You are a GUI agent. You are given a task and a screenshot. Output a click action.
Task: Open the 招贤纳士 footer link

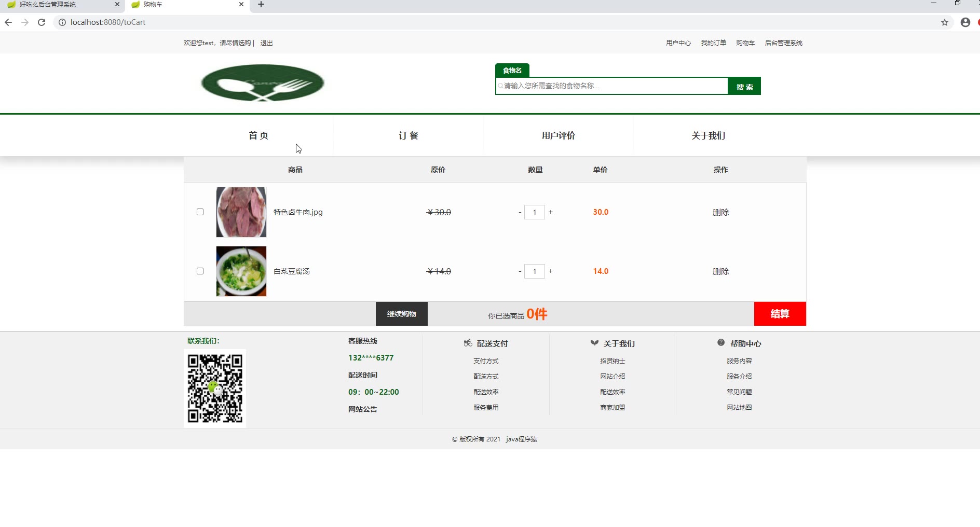pos(612,361)
